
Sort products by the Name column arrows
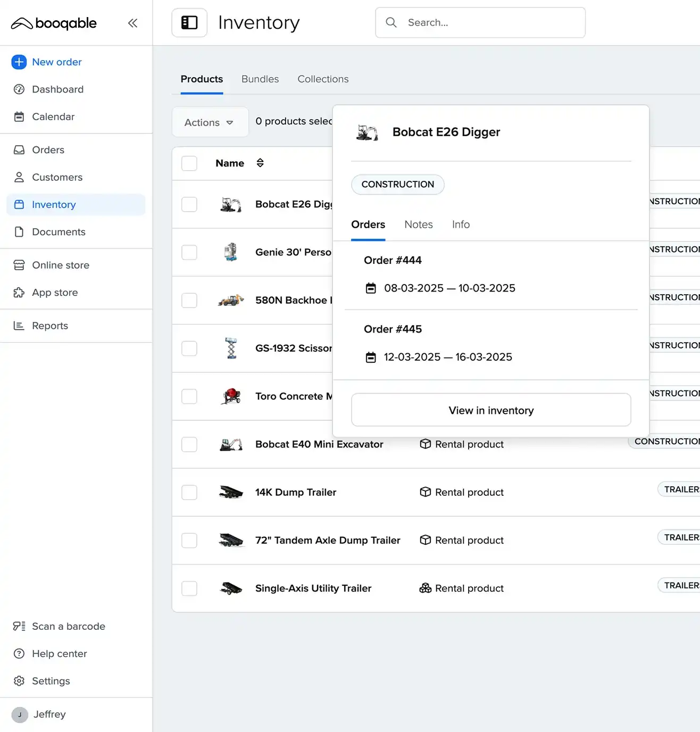pyautogui.click(x=260, y=163)
